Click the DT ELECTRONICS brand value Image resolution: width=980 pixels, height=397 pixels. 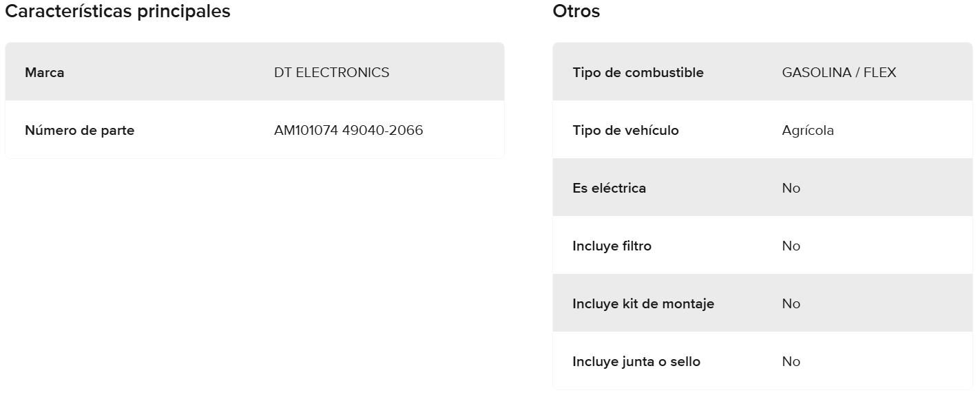tap(331, 72)
